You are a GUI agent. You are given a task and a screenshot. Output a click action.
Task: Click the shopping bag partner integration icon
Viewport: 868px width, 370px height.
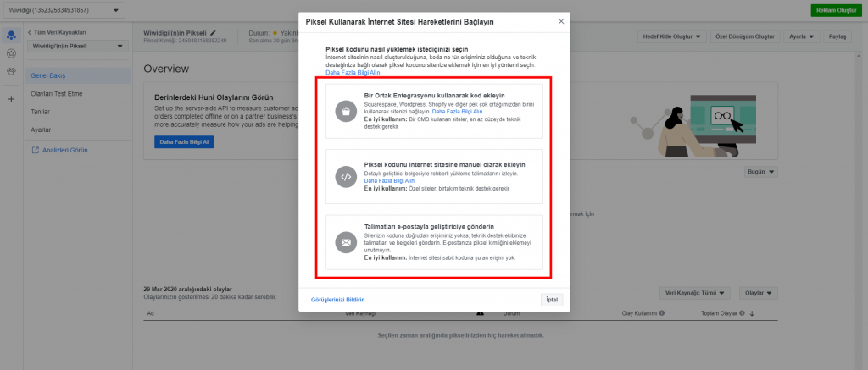[346, 111]
